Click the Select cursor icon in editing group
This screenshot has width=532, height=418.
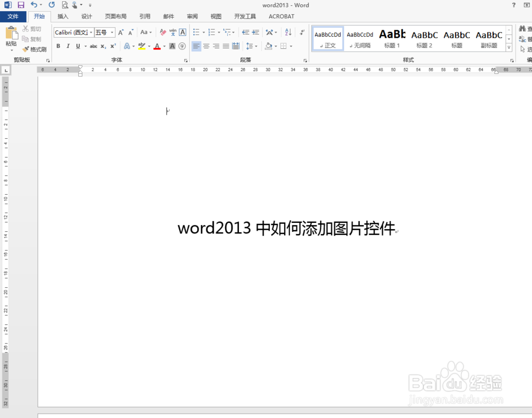[x=522, y=49]
